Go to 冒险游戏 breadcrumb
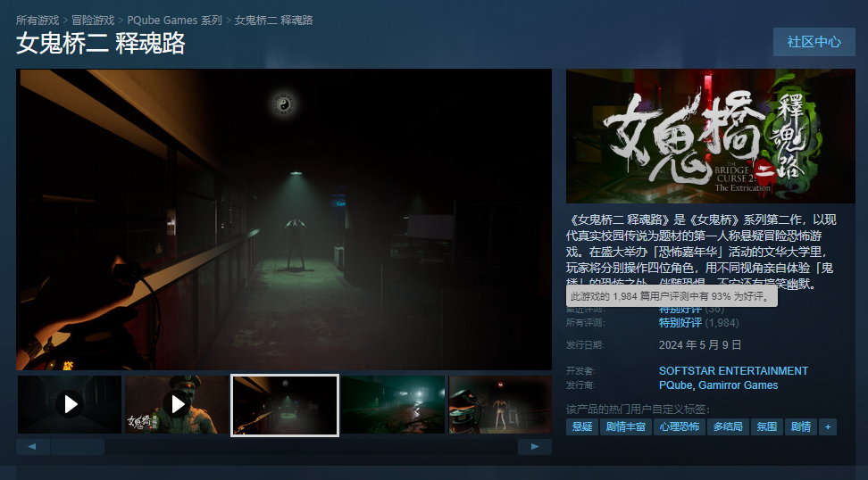This screenshot has height=480, width=868. click(93, 21)
